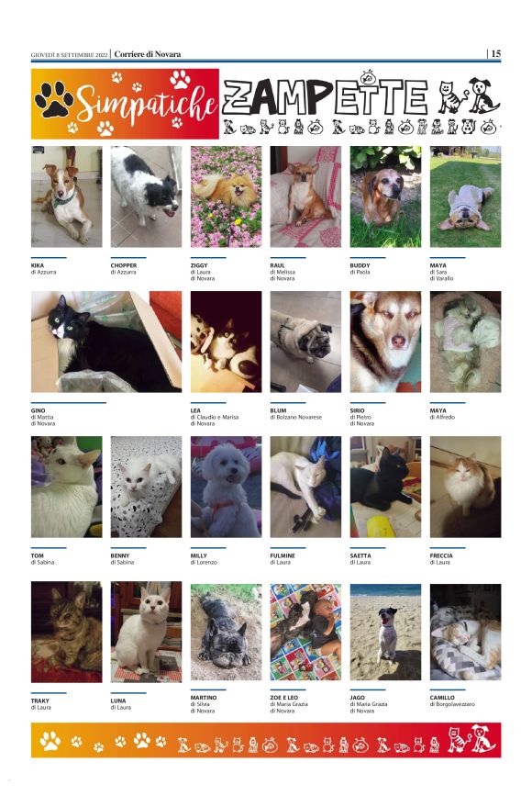Click the cartoon cat next to Zampette

(x=452, y=96)
